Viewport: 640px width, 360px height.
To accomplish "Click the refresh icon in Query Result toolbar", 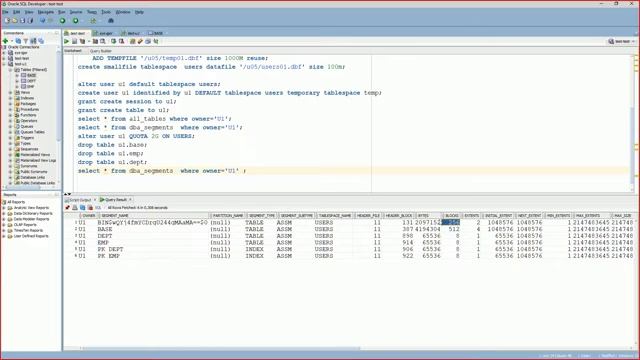I will click(x=82, y=208).
